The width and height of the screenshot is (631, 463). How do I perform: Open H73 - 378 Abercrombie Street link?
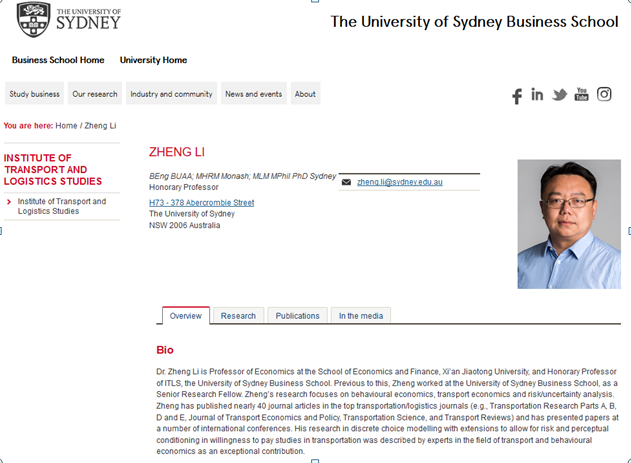click(201, 202)
